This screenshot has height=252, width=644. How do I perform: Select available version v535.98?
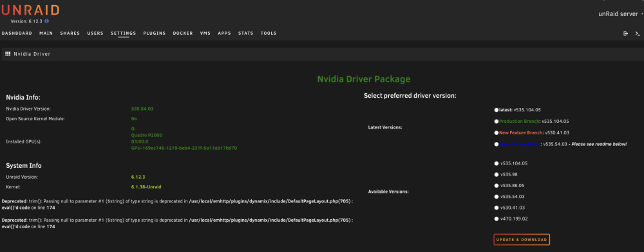click(497, 174)
